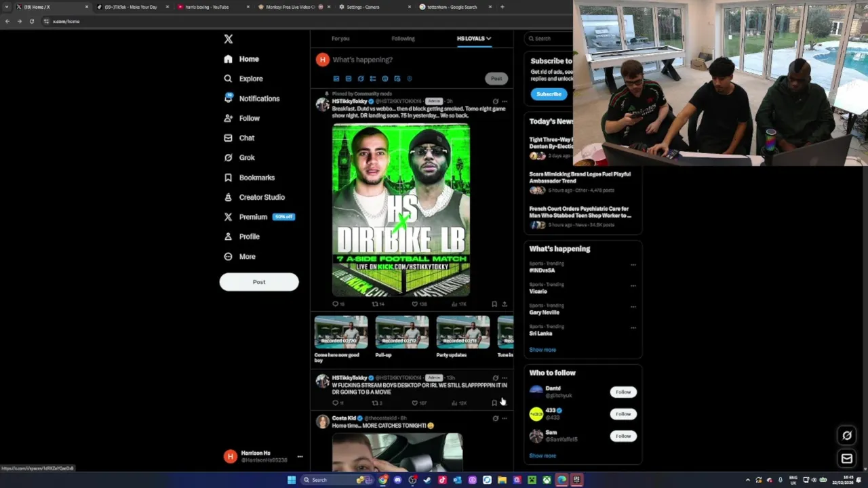
Task: Switch to the TikTok browser tab
Action: pyautogui.click(x=132, y=7)
